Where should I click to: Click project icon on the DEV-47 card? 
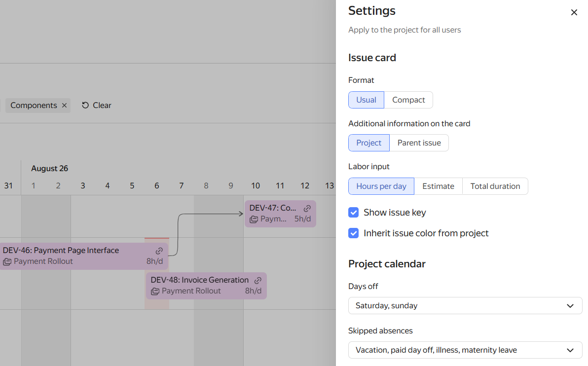(254, 220)
